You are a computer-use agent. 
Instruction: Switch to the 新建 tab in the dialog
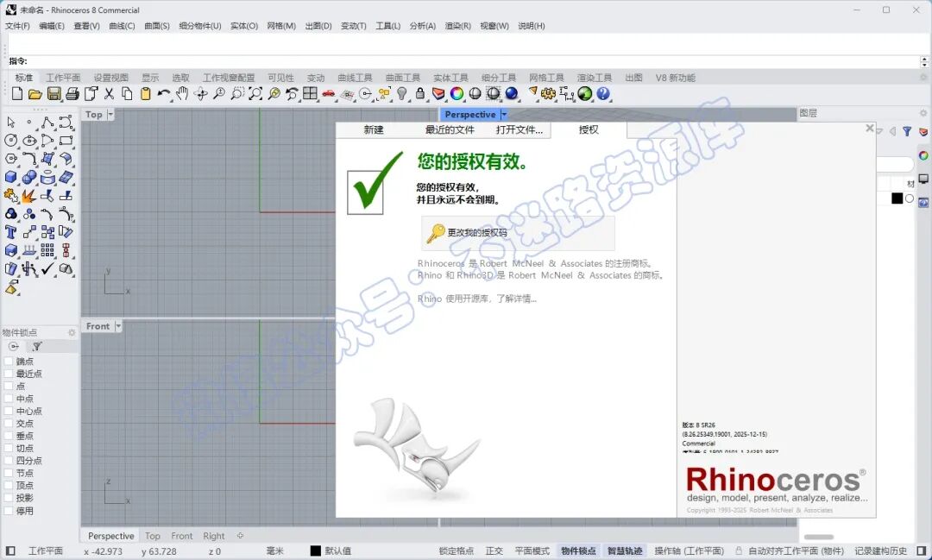374,129
